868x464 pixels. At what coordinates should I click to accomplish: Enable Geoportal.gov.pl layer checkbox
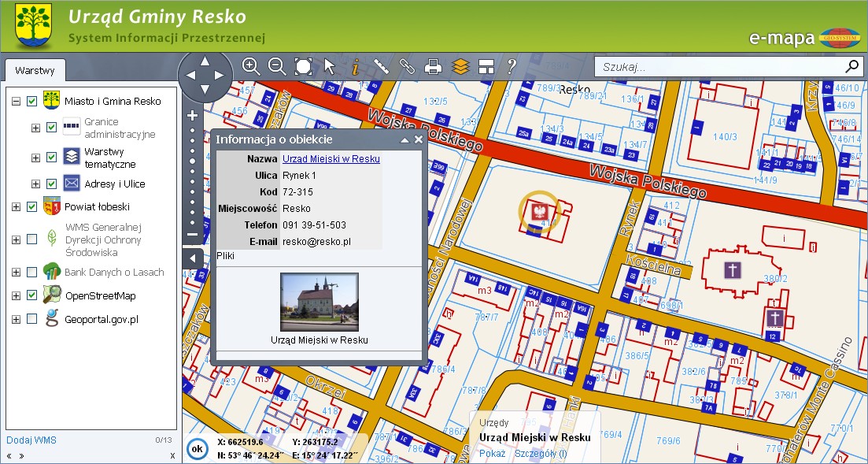tap(32, 319)
